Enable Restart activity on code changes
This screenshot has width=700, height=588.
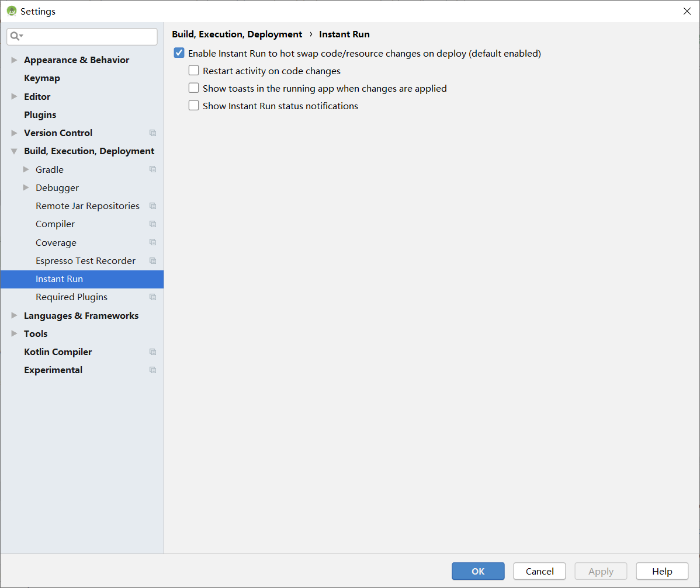(193, 71)
